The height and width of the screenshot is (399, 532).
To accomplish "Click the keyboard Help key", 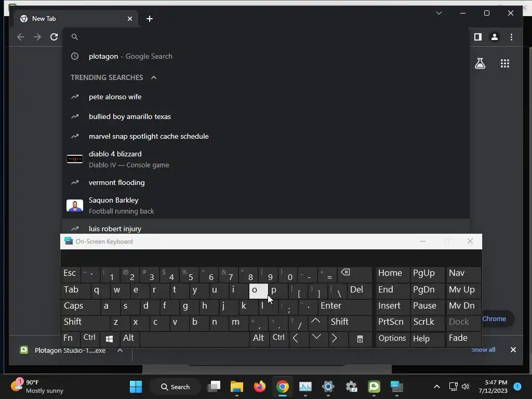I will coord(427,339).
